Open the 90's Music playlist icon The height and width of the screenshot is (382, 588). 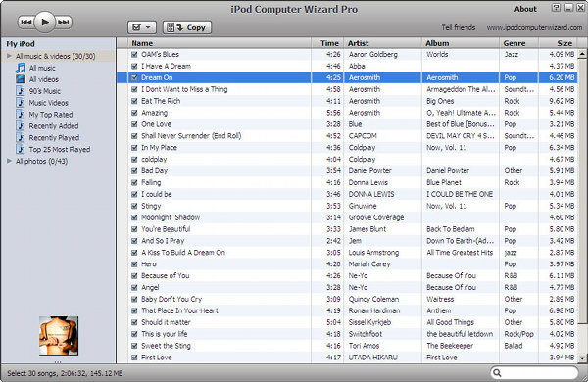(x=21, y=91)
